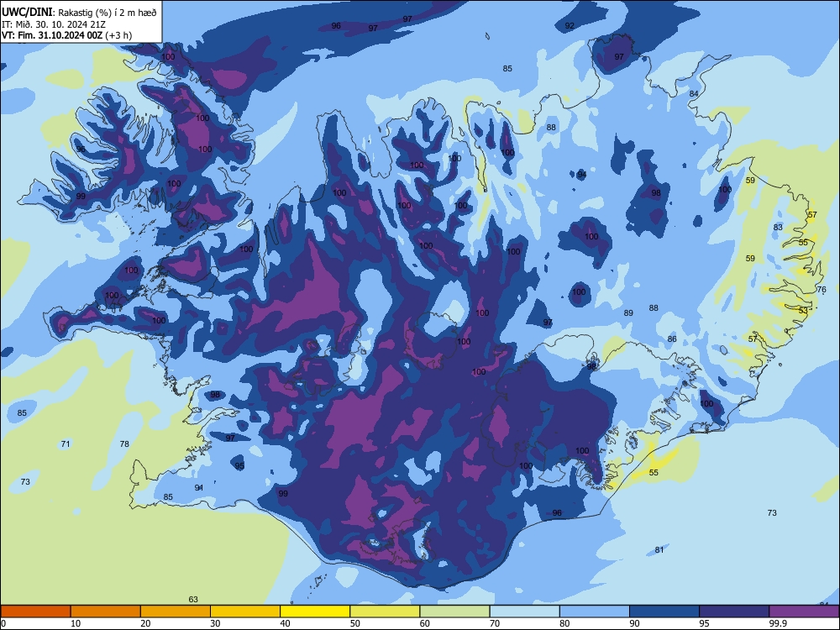
Task: Click the humidity value '63' on the map
Action: click(193, 600)
